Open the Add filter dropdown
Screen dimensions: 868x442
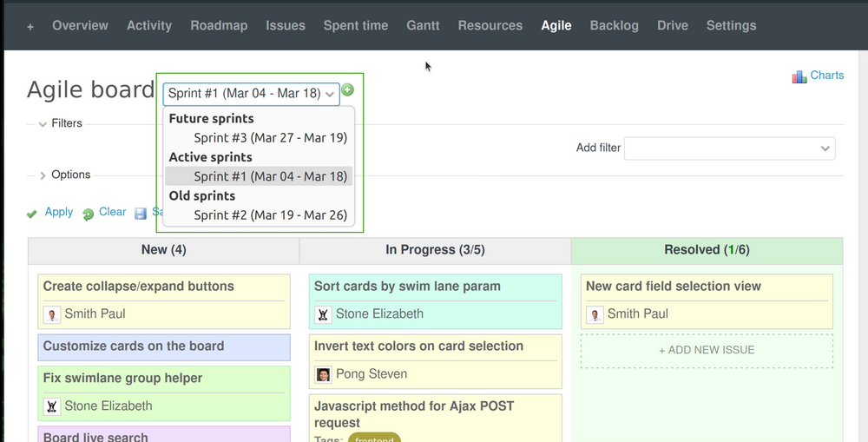click(729, 148)
